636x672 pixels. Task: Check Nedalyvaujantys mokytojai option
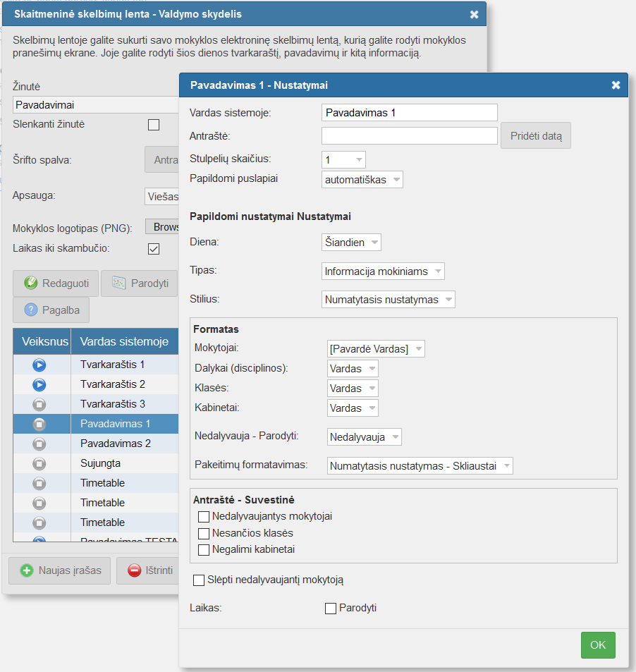point(204,517)
